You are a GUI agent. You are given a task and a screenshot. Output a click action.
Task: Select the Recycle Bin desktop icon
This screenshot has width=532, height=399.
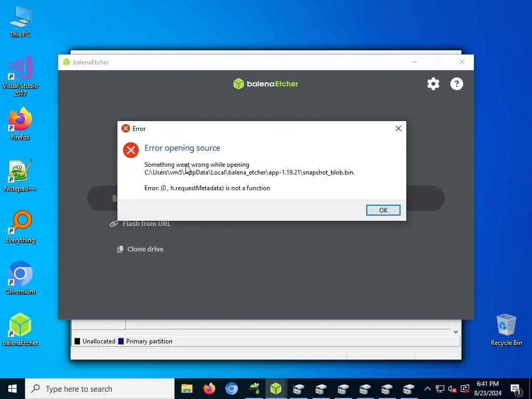point(506,329)
